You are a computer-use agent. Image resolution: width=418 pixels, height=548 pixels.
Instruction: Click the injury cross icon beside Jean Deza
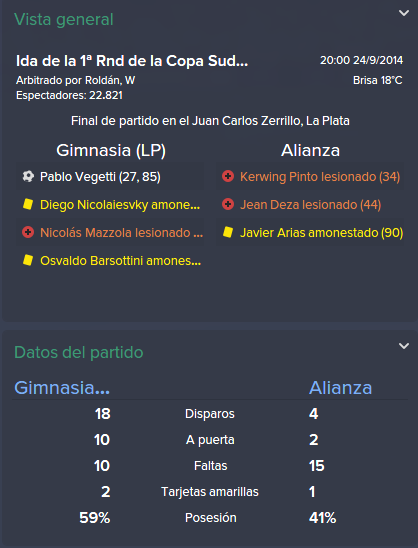(228, 204)
